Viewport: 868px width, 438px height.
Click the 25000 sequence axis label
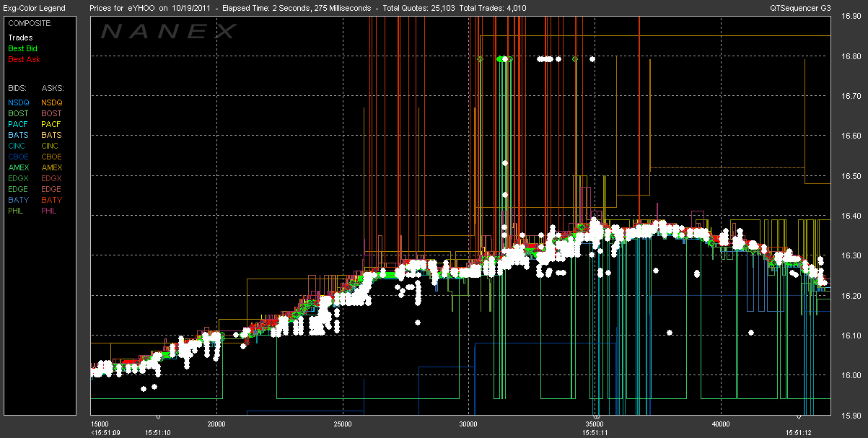[x=343, y=424]
